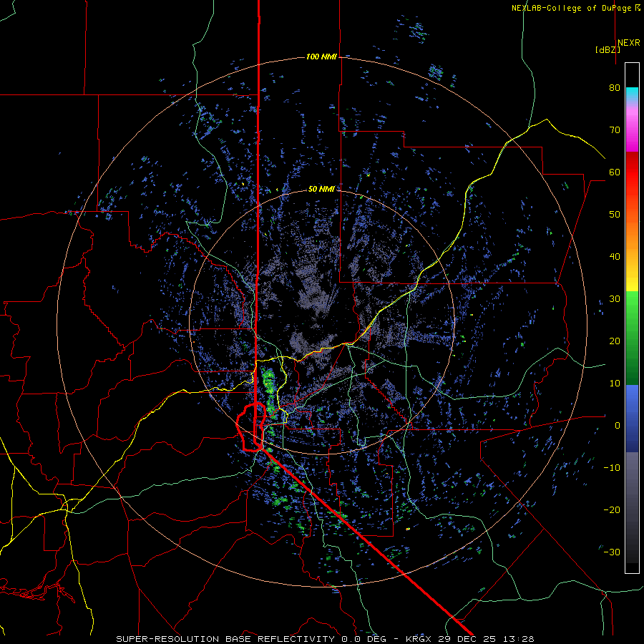The image size is (644, 644).
Task: Click the 70 value on dBZ scale
Action: [615, 130]
